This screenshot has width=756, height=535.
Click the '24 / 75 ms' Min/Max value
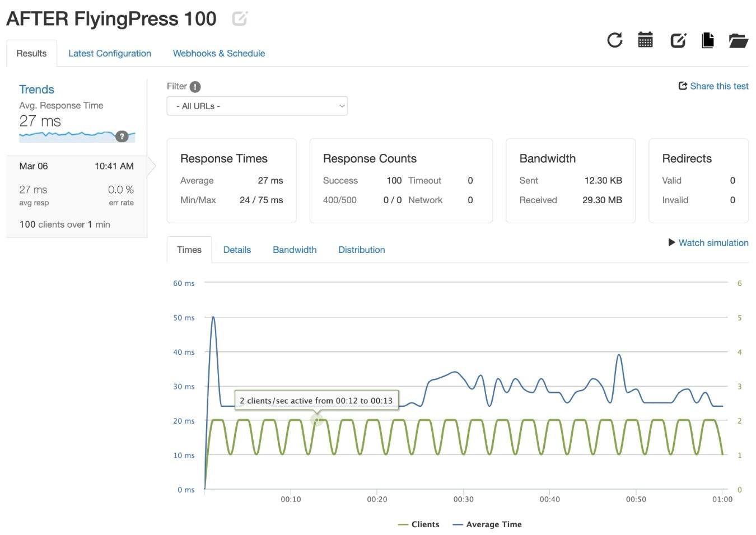tap(261, 200)
